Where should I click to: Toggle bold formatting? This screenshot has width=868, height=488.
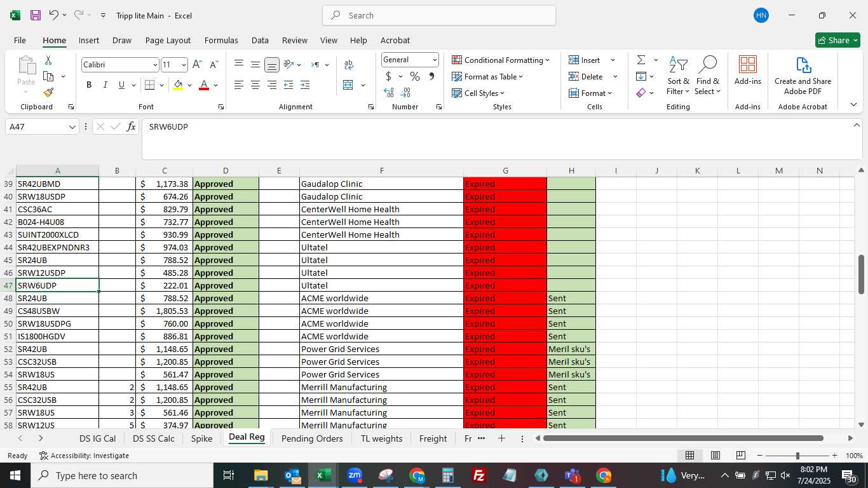coord(89,85)
